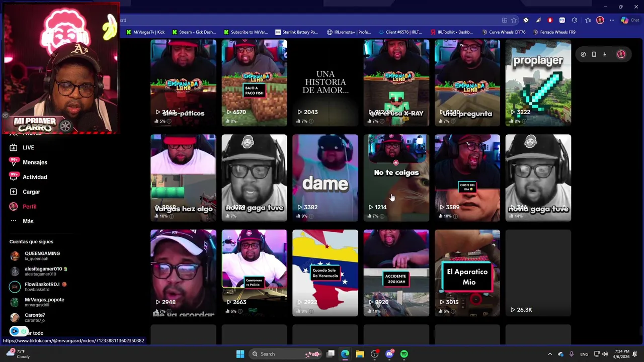Click the feather pen extension icon
The height and width of the screenshot is (362, 644).
[538, 20]
